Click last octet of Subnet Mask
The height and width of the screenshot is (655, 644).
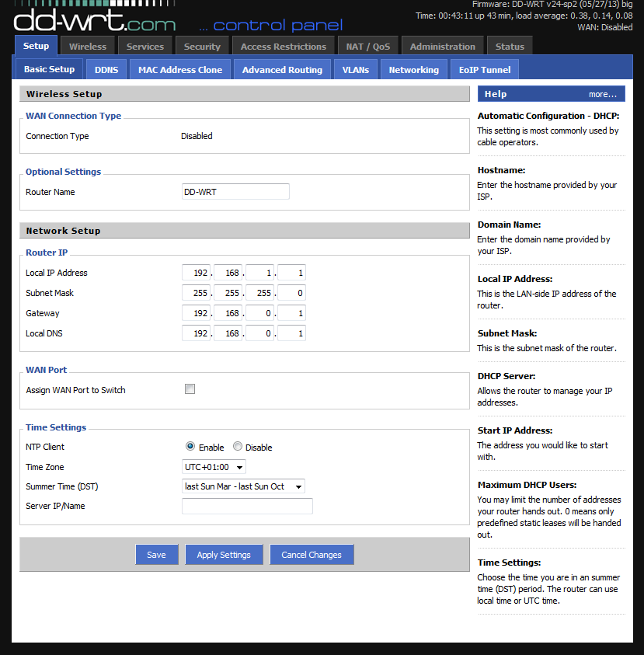click(x=291, y=293)
